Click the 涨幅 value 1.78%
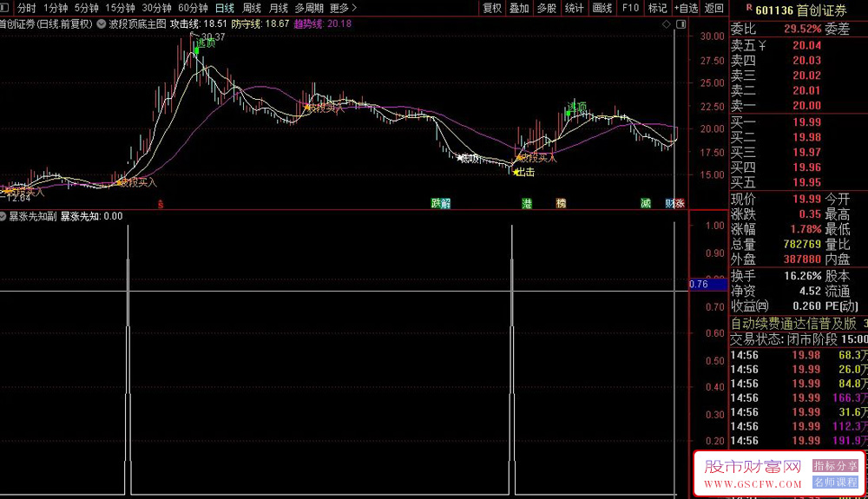The width and height of the screenshot is (868, 499). [x=806, y=229]
